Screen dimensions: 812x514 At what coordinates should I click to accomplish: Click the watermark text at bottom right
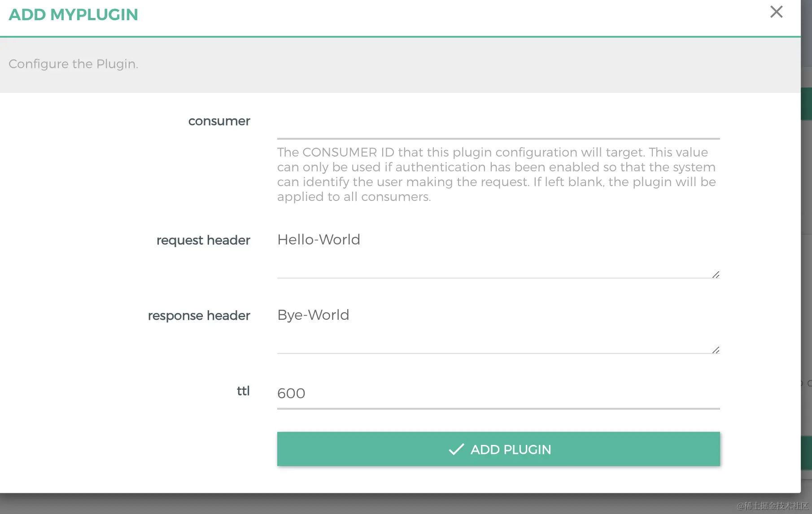[772, 506]
